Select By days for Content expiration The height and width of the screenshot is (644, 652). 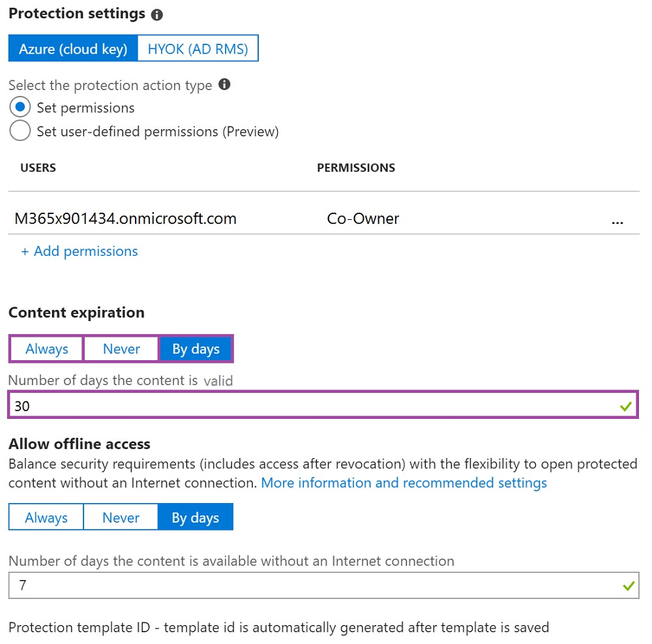click(196, 348)
